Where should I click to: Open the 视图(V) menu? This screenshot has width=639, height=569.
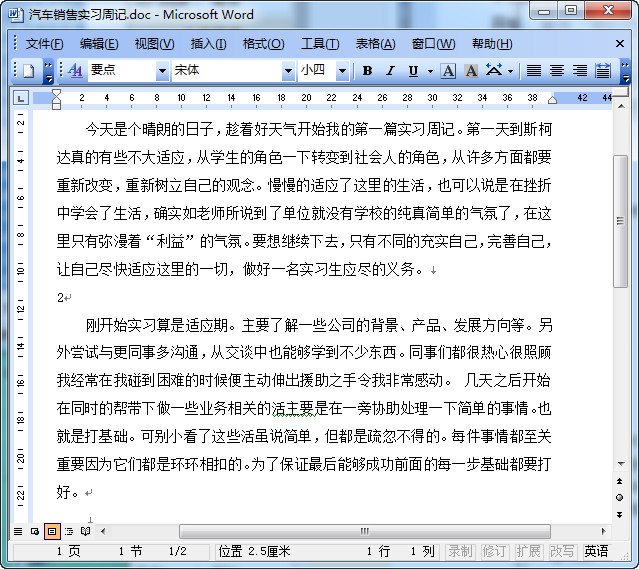click(x=154, y=44)
